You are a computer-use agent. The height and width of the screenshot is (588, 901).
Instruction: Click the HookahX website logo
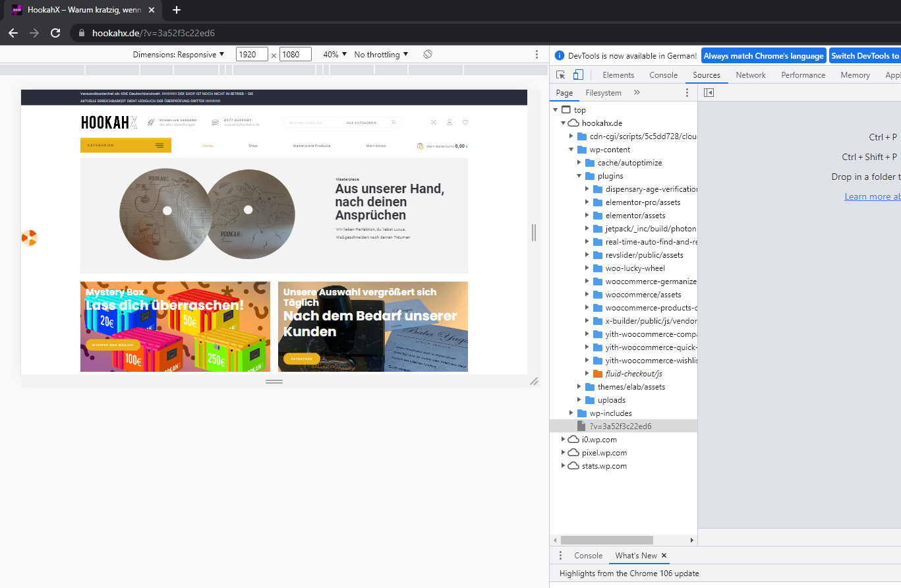(x=109, y=123)
